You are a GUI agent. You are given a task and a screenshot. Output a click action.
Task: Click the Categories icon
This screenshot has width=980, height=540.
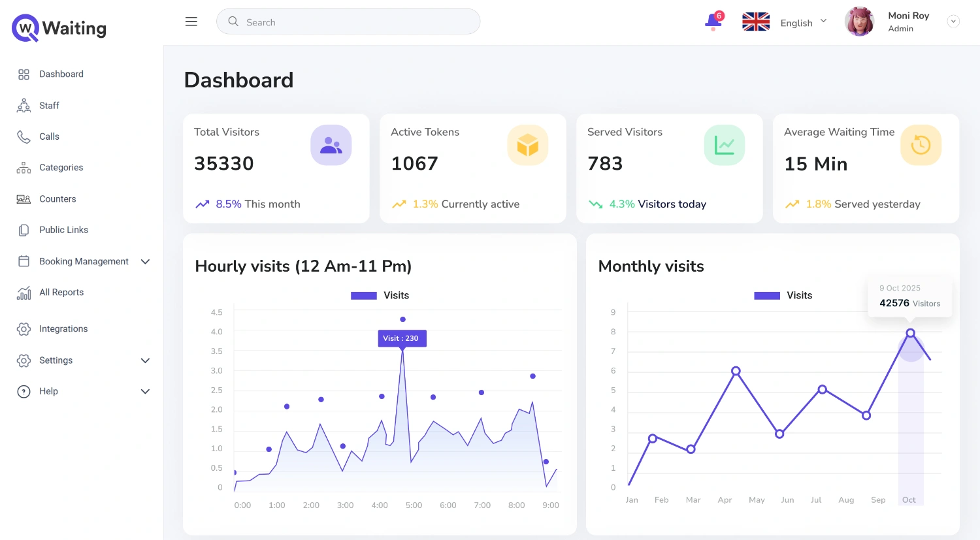click(x=23, y=167)
